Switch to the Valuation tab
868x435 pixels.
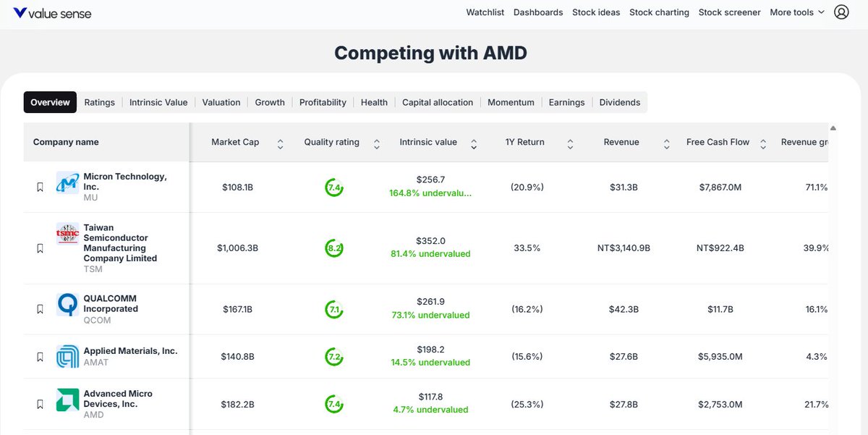pos(221,102)
